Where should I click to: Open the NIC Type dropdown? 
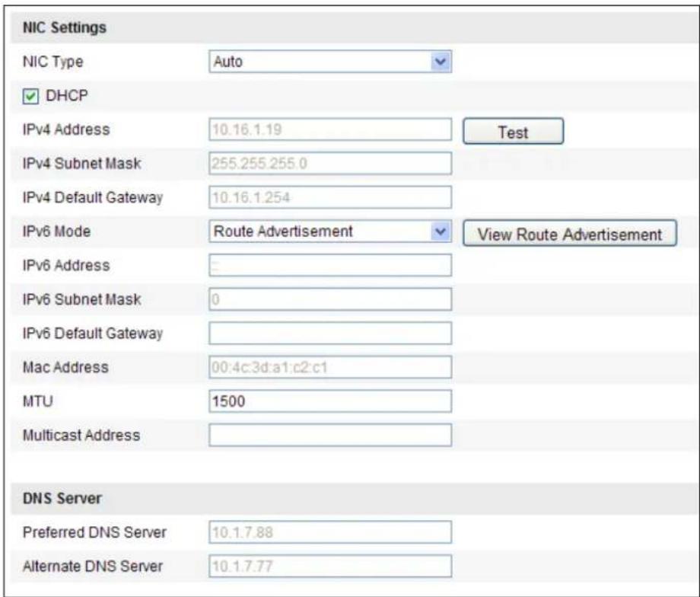click(x=330, y=62)
